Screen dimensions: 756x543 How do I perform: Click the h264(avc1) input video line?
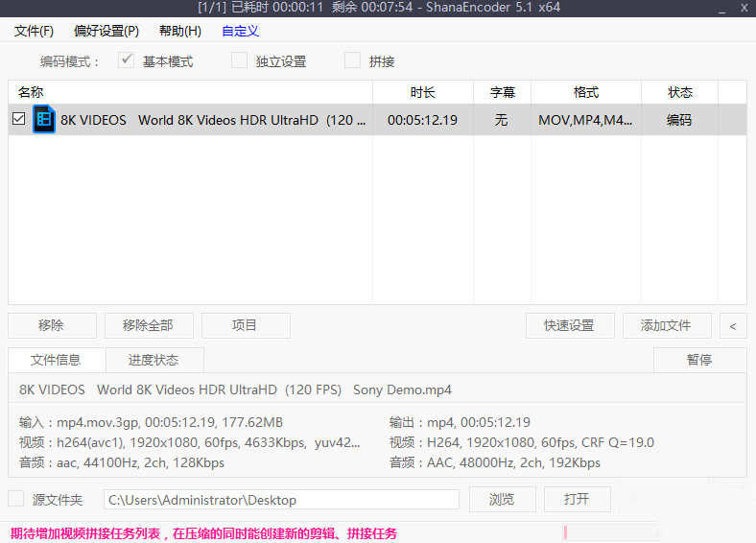coord(190,442)
